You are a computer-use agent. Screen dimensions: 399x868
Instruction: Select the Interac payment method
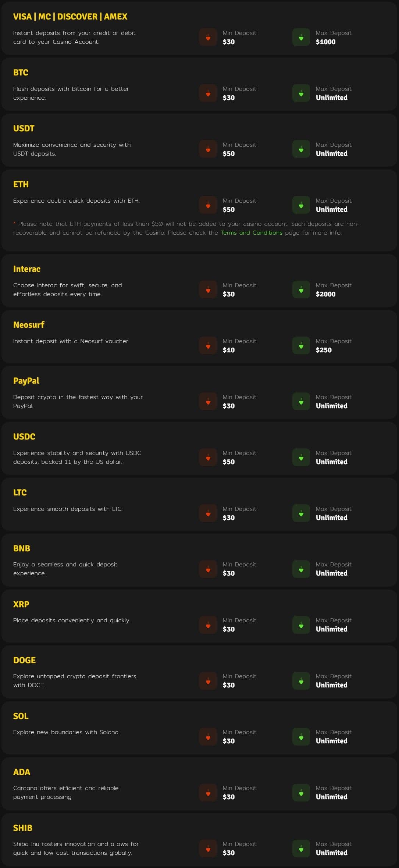point(26,269)
